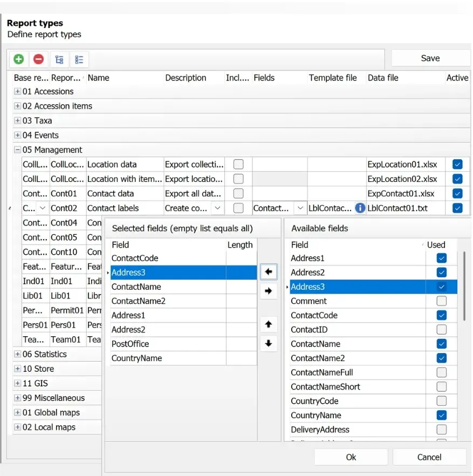Expand the 06 Statistics group
Viewport: 473px width, 476px height.
pyautogui.click(x=18, y=354)
